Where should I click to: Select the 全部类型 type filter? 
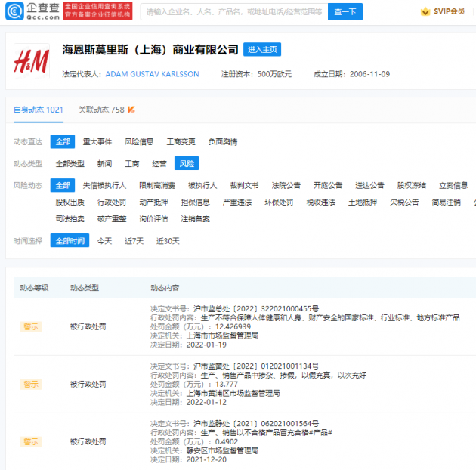70,164
